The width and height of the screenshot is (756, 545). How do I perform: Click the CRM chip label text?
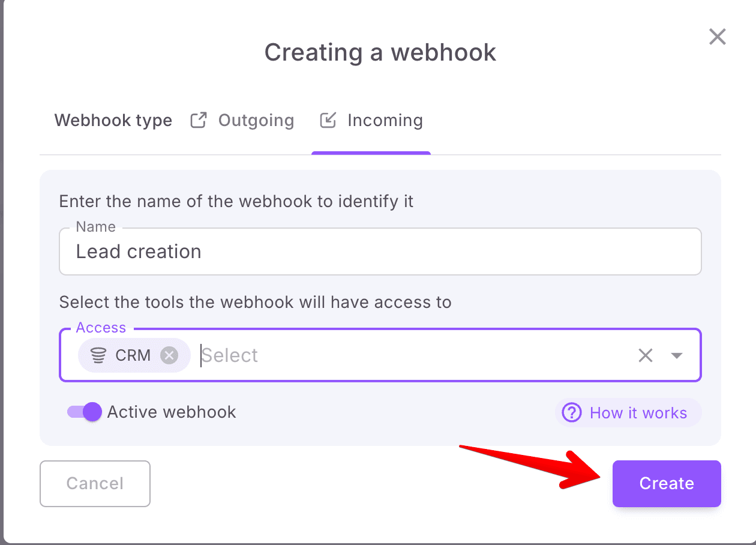(x=133, y=355)
